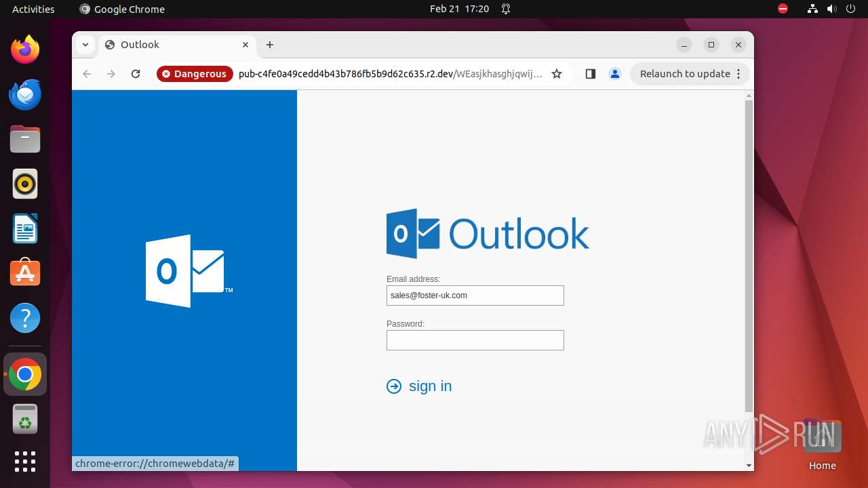
Task: Close the Outlook tab
Action: click(245, 45)
